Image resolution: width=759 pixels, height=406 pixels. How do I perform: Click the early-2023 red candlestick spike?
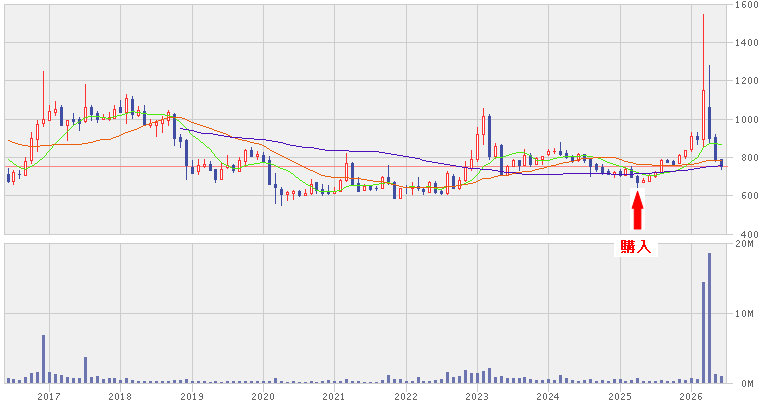pyautogui.click(x=483, y=126)
